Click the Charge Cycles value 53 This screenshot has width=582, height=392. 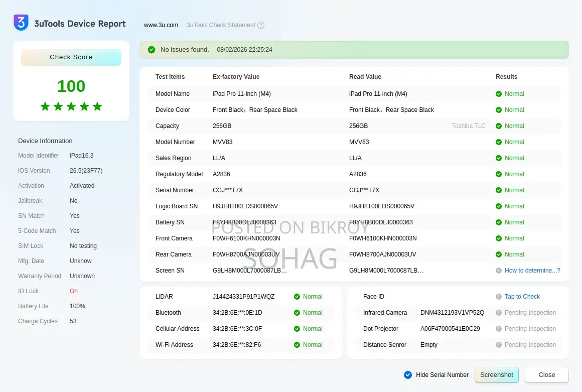(73, 321)
